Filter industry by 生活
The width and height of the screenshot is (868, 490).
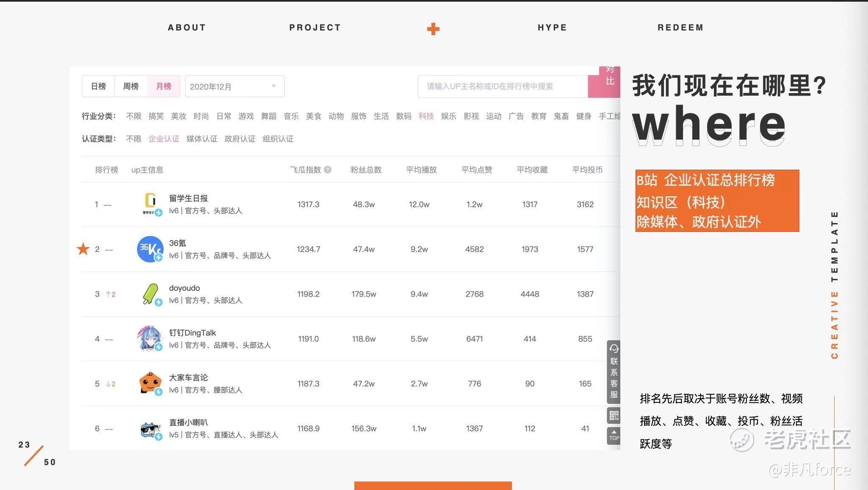[x=381, y=116]
